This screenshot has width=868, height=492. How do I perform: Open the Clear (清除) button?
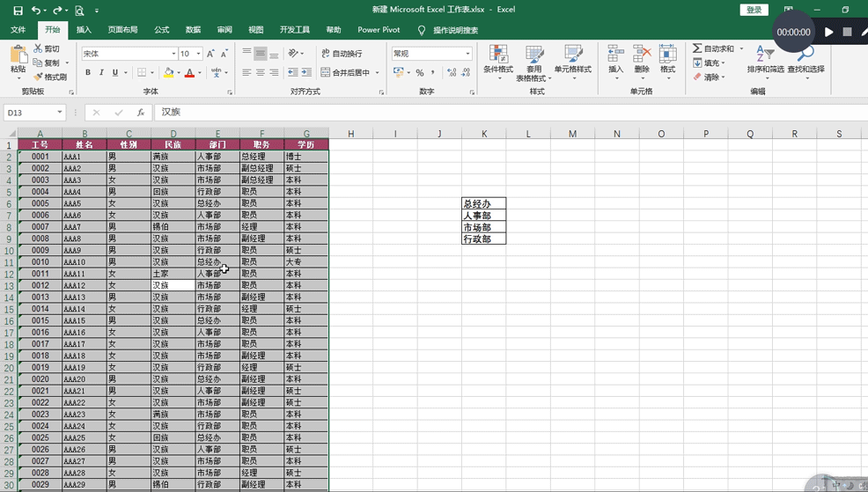(x=709, y=77)
